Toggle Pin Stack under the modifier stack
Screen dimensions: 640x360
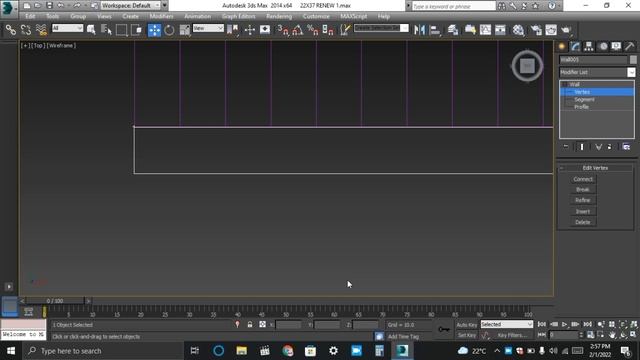[x=566, y=147]
